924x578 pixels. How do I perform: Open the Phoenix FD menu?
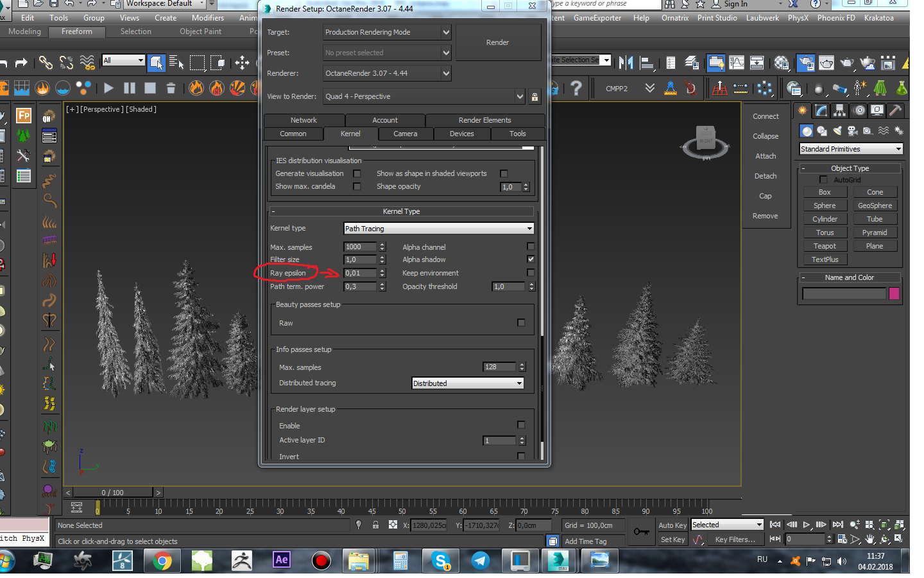tap(836, 18)
